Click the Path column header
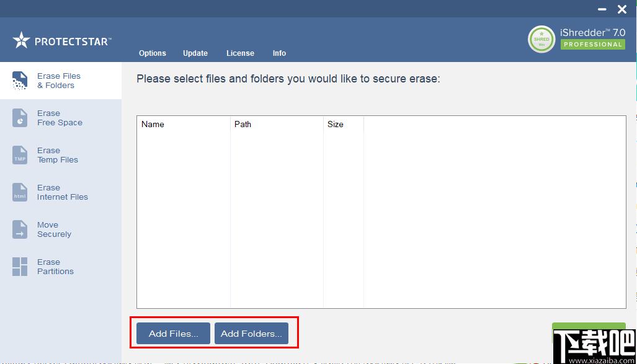637x364 pixels. point(243,124)
